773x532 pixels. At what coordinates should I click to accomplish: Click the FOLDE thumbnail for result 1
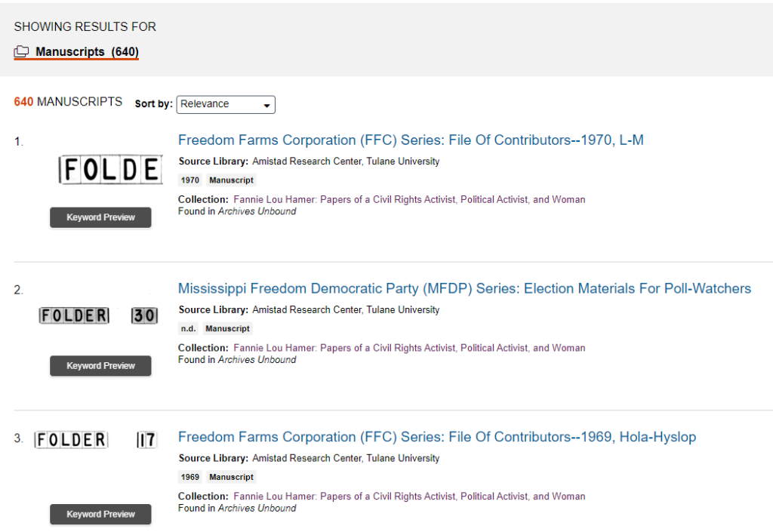point(110,170)
